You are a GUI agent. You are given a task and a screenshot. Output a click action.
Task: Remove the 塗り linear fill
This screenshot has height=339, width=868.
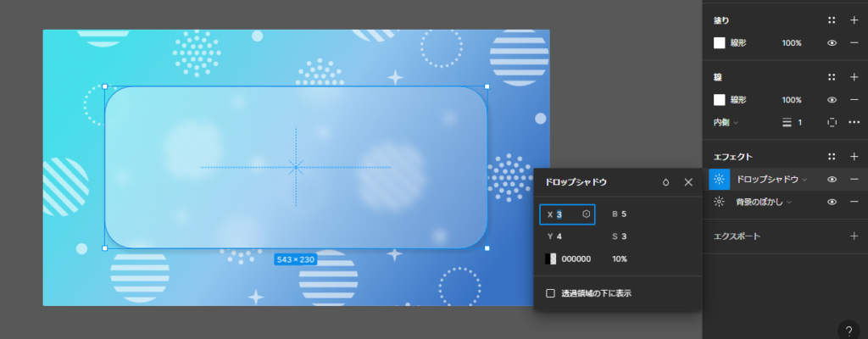pyautogui.click(x=854, y=42)
